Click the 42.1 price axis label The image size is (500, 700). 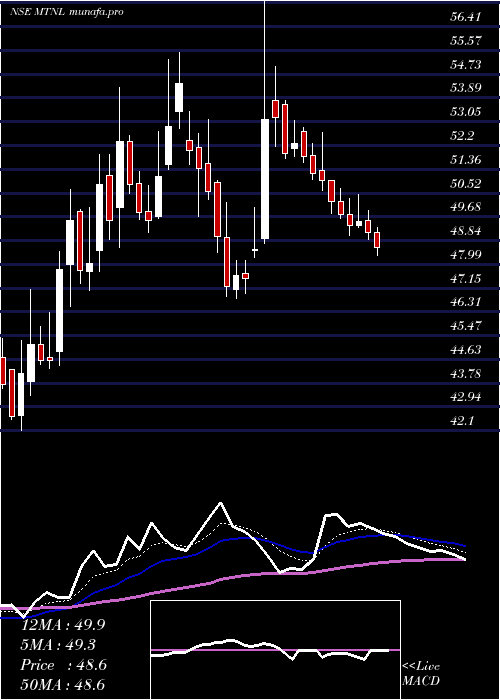point(462,421)
